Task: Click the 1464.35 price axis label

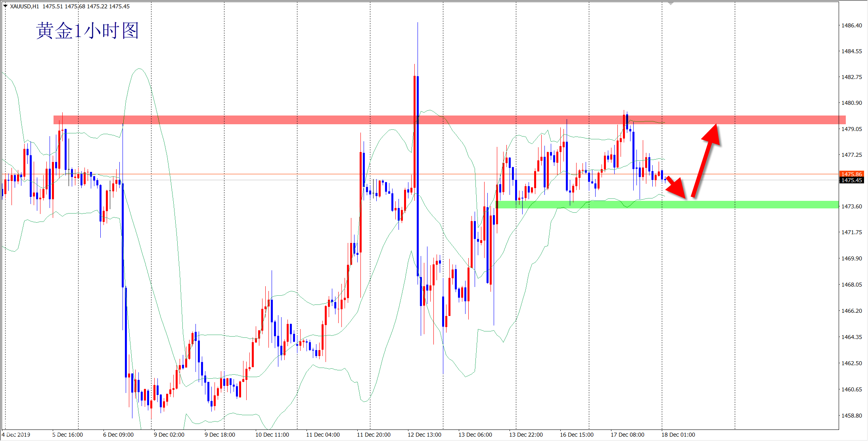Action: click(852, 337)
